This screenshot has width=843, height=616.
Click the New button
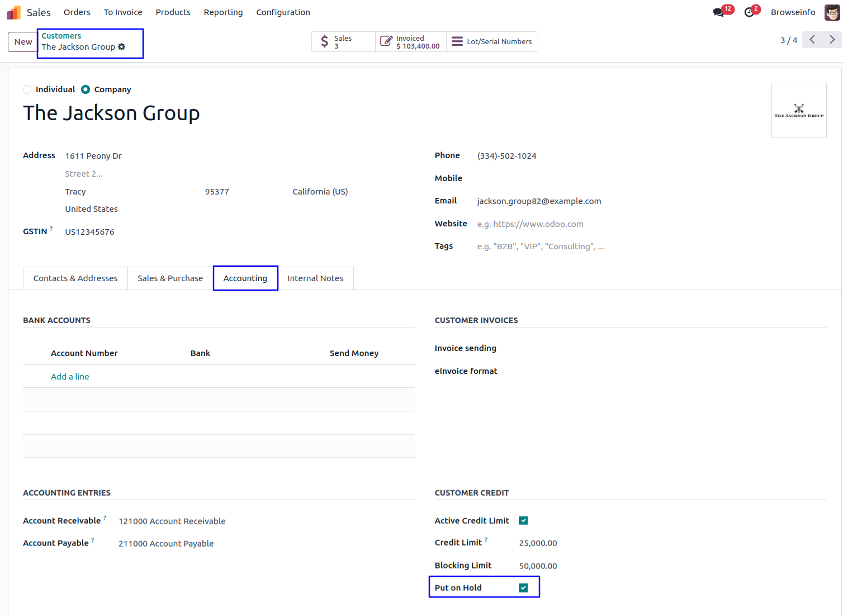tap(23, 42)
